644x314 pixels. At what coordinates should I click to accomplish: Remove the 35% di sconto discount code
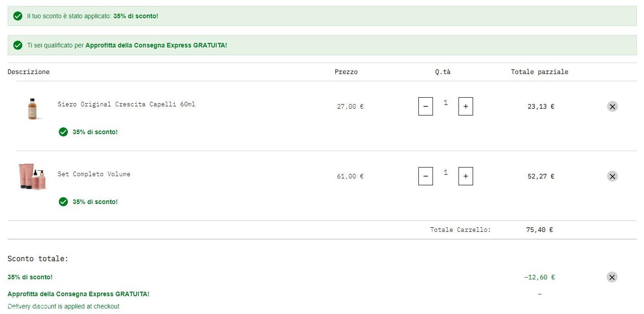coord(612,277)
